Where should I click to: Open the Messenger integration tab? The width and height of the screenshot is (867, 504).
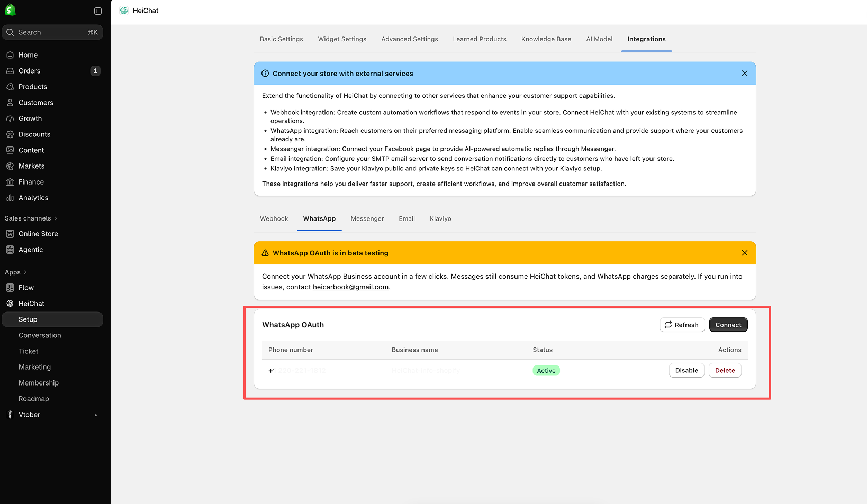pyautogui.click(x=367, y=219)
